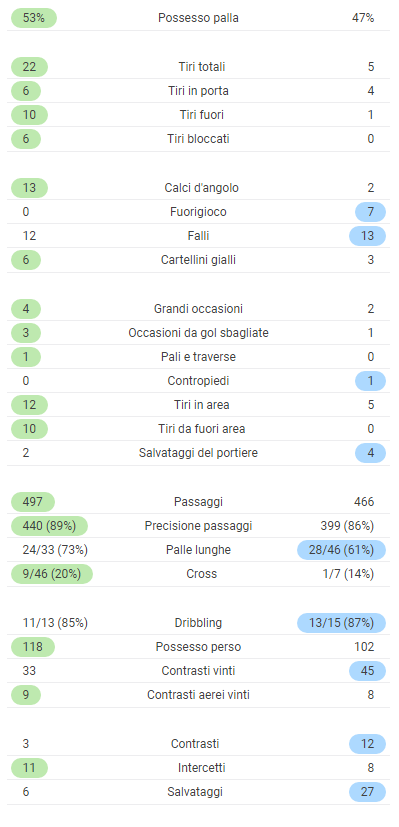
Task: Click the Possesso perso label
Action: [x=198, y=647]
